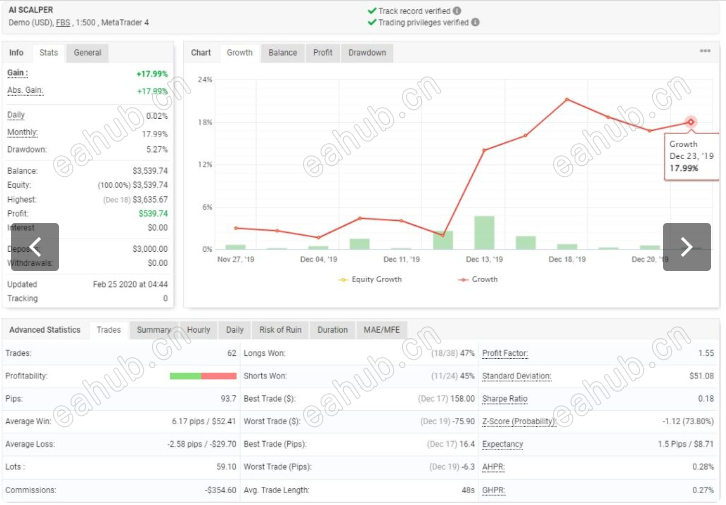Select the Balance chart tab
The width and height of the screenshot is (726, 505).
282,53
